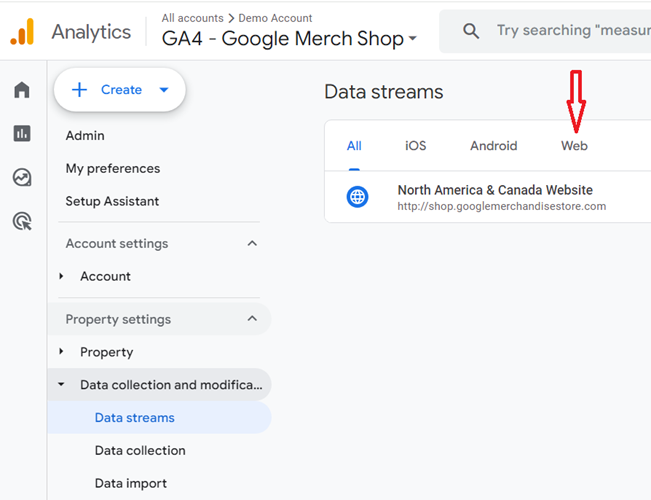The image size is (651, 500).
Task: Open Admin in the side menu
Action: coord(85,136)
